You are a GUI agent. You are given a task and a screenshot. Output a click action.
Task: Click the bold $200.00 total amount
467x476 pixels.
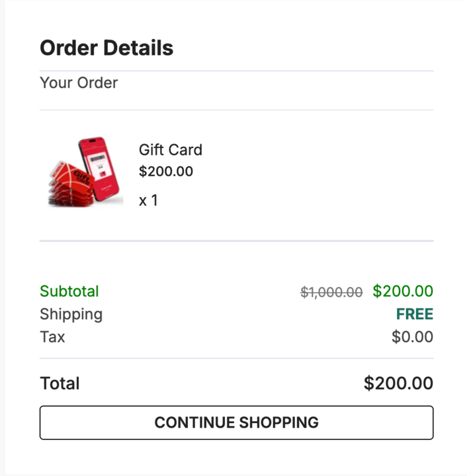pyautogui.click(x=398, y=383)
